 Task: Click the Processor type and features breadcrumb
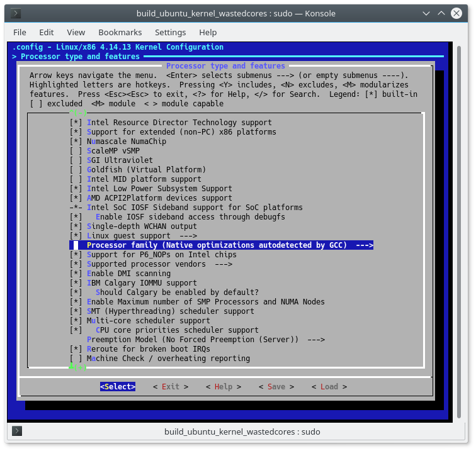click(x=80, y=57)
